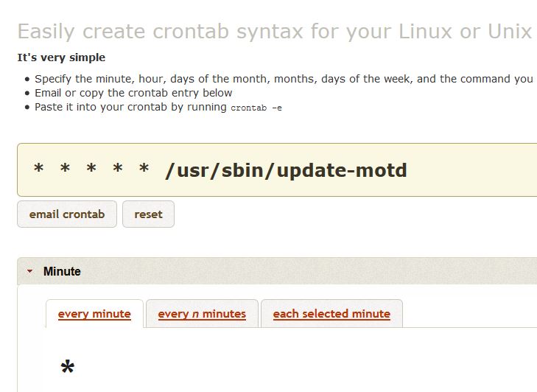Click the Minute accordion header label
Image resolution: width=537 pixels, height=392 pixels.
coord(62,271)
